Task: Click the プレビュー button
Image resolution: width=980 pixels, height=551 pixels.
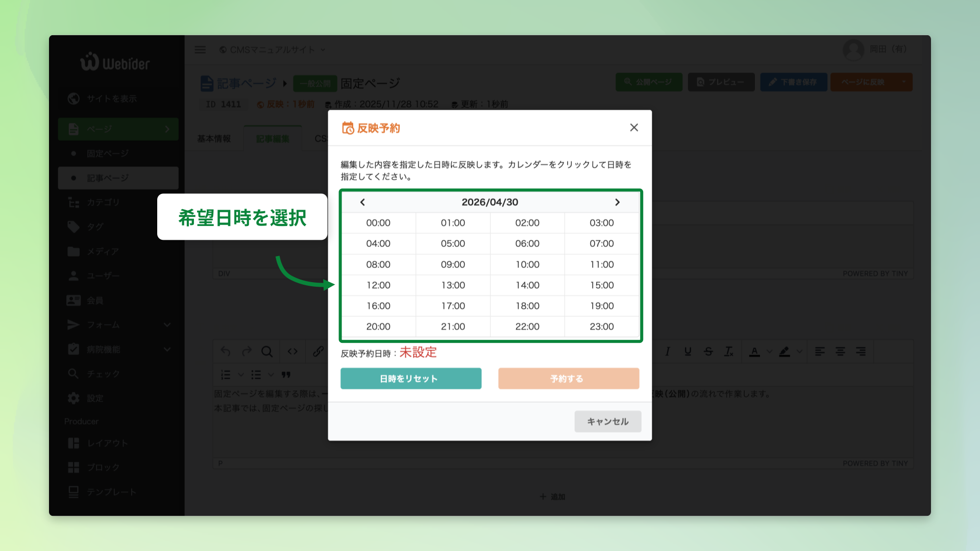Action: (x=721, y=82)
